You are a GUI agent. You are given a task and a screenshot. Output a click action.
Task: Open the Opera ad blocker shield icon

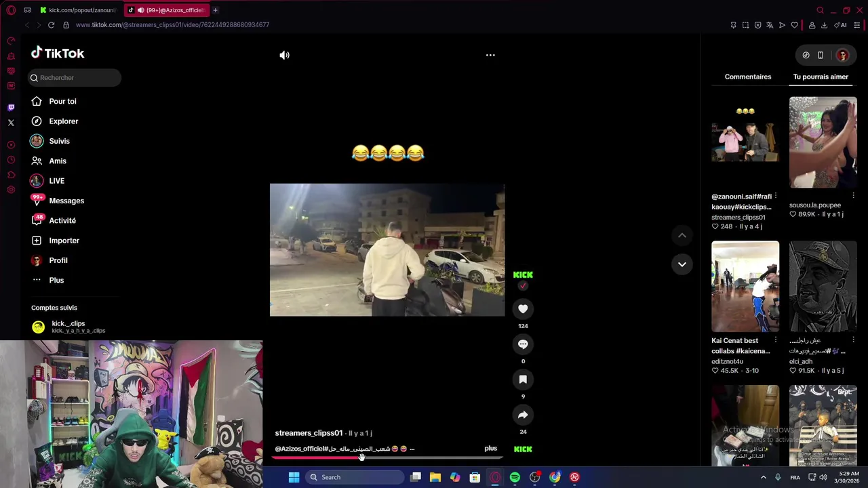click(757, 25)
